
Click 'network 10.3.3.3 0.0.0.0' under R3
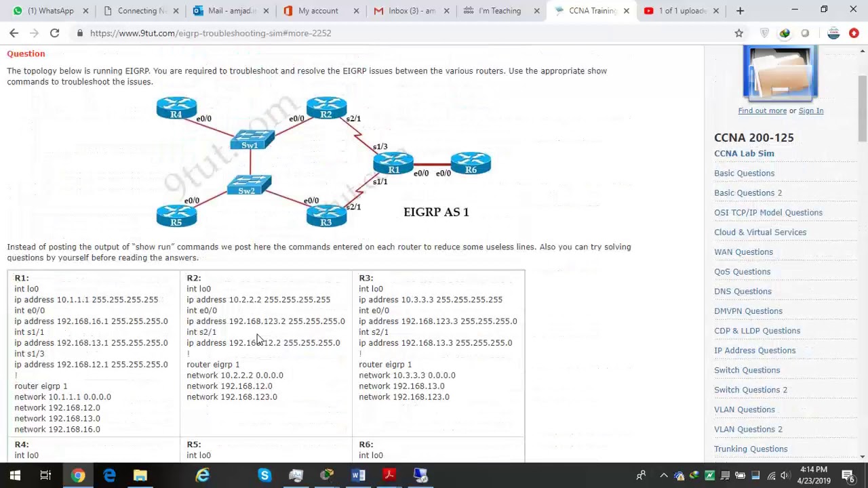point(407,375)
